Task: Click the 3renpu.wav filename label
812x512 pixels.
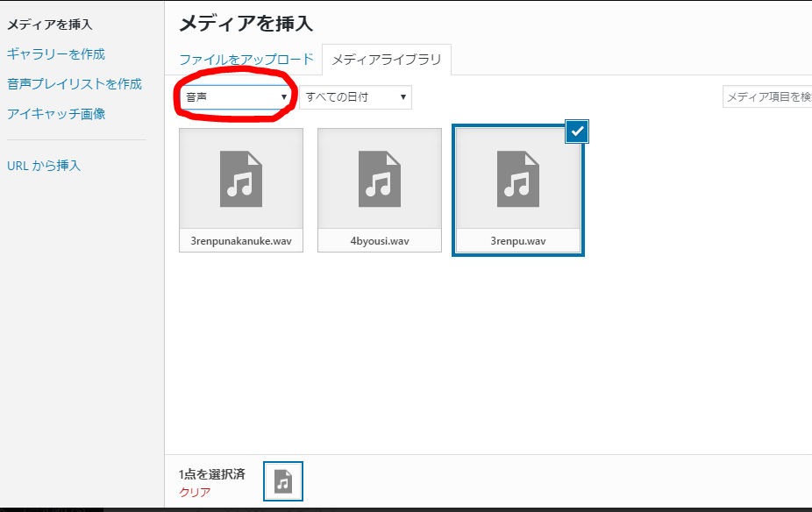Action: click(x=517, y=241)
